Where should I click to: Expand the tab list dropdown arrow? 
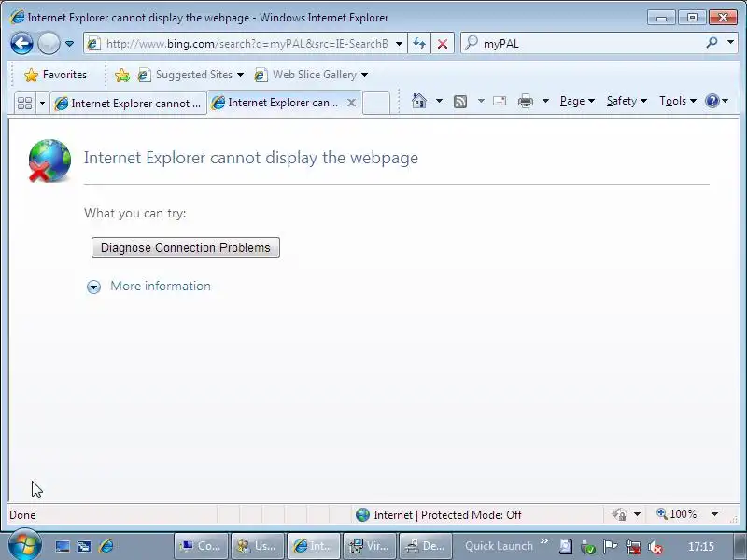[x=42, y=103]
